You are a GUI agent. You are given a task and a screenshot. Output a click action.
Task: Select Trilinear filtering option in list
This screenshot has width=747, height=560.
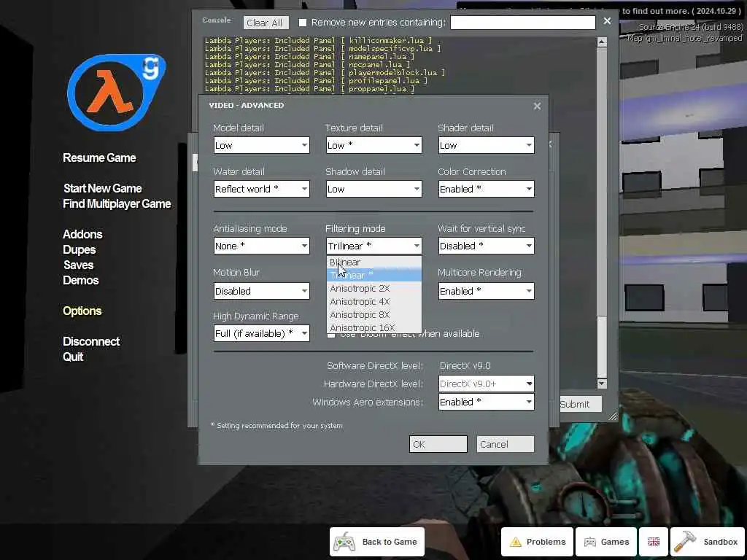coord(374,275)
